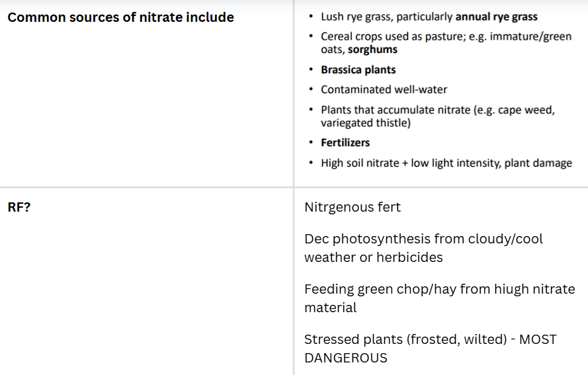Place cursor on the word "herbicides"
588x375 pixels.
coord(409,257)
